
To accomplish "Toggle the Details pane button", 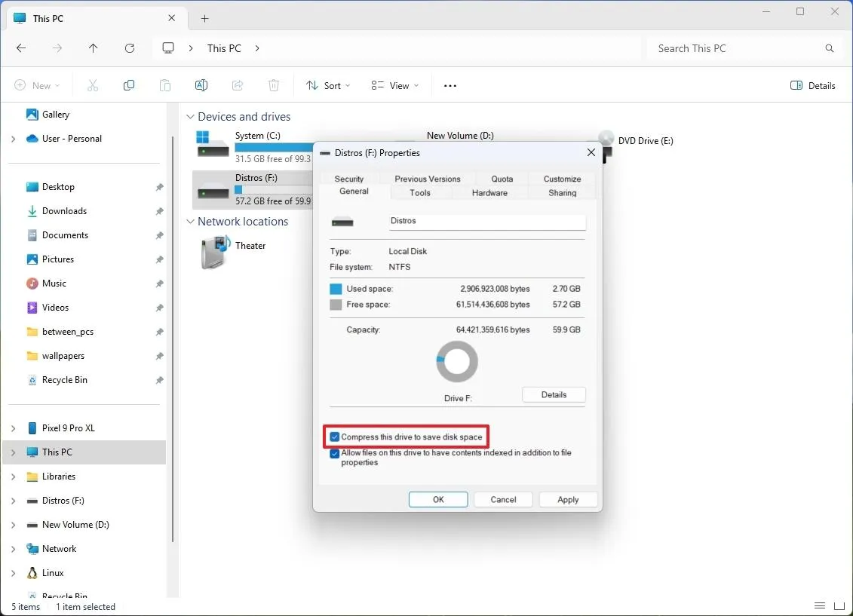I will tap(813, 85).
